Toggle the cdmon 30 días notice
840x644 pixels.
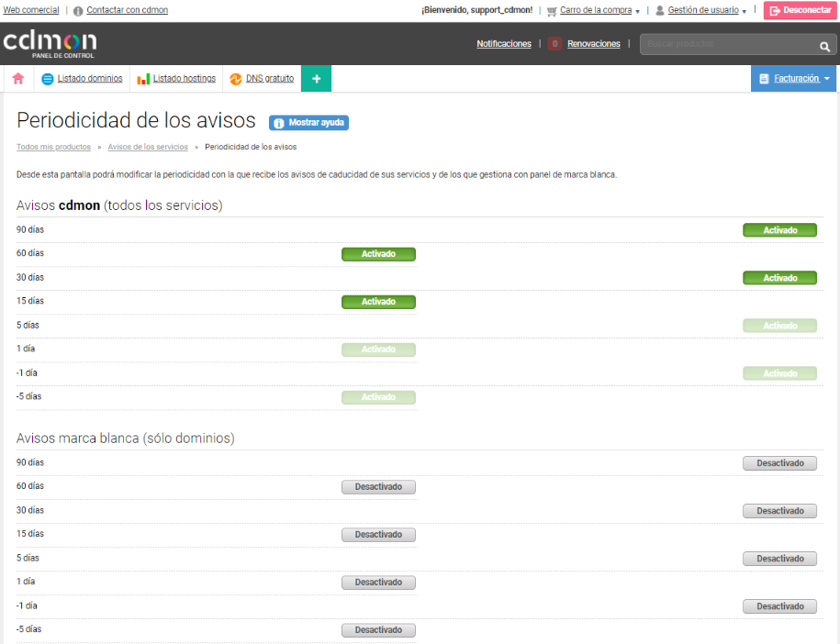780,278
